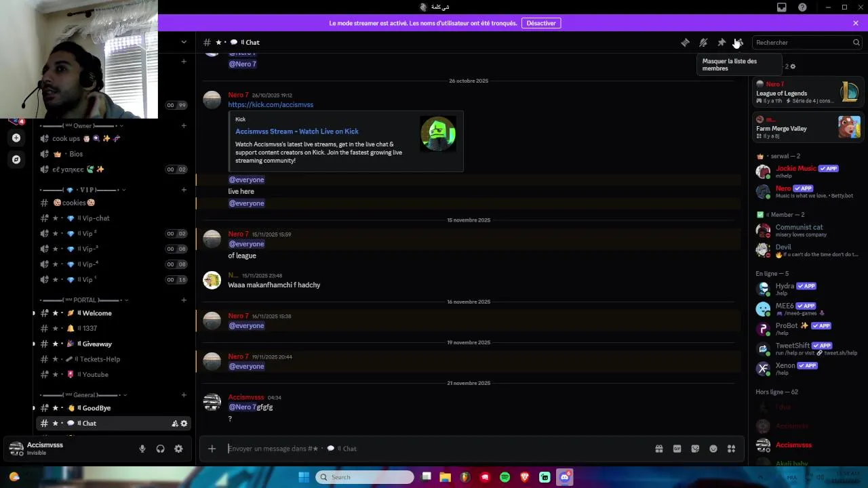Create channel in General category with plus
The image size is (868, 488).
click(x=184, y=395)
